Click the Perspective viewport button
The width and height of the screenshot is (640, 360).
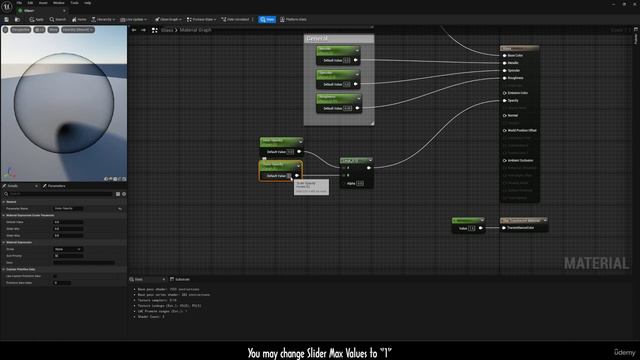(x=20, y=30)
